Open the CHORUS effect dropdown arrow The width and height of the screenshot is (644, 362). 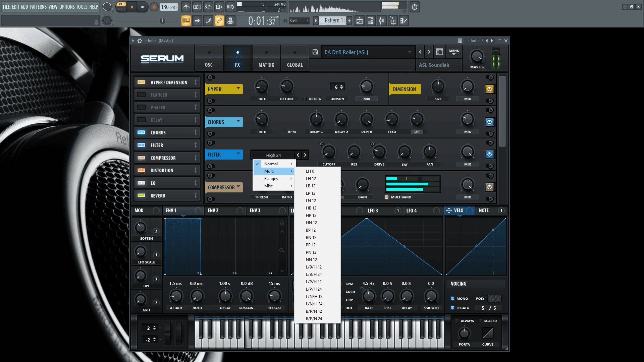coord(238,121)
